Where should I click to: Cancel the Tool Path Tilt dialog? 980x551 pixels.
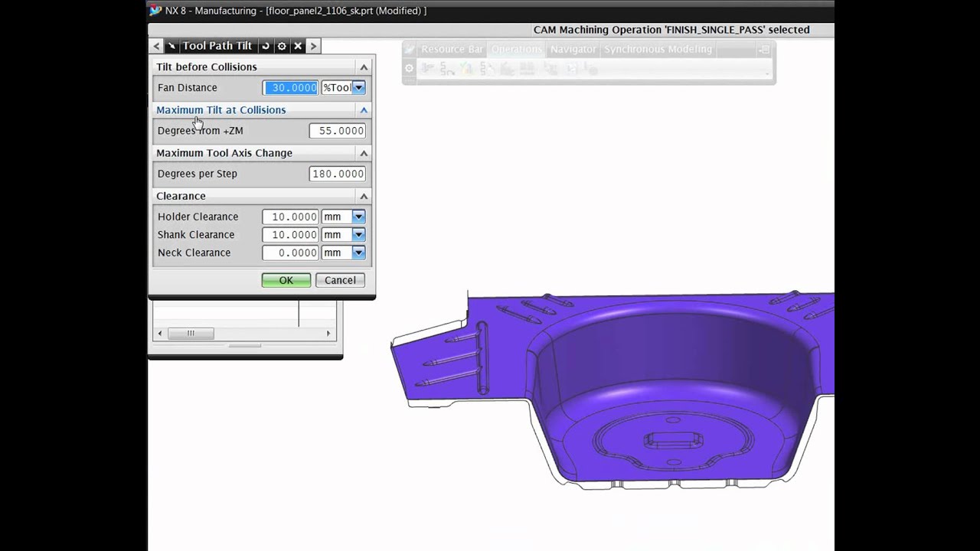[340, 280]
